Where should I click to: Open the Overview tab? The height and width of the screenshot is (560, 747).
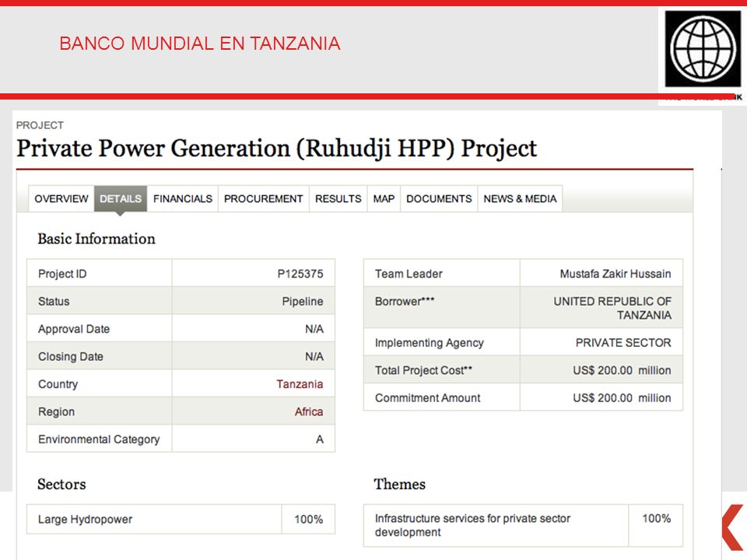click(x=61, y=198)
